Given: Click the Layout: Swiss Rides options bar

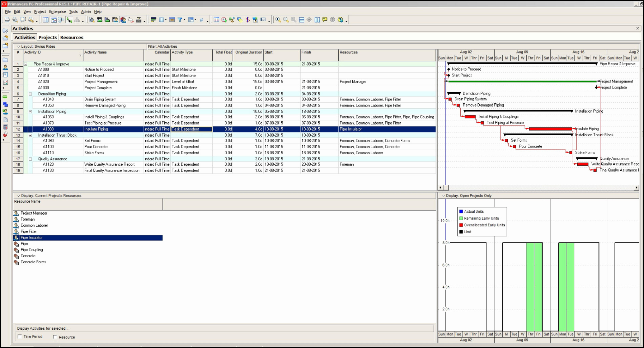Looking at the screenshot, I should (x=36, y=46).
